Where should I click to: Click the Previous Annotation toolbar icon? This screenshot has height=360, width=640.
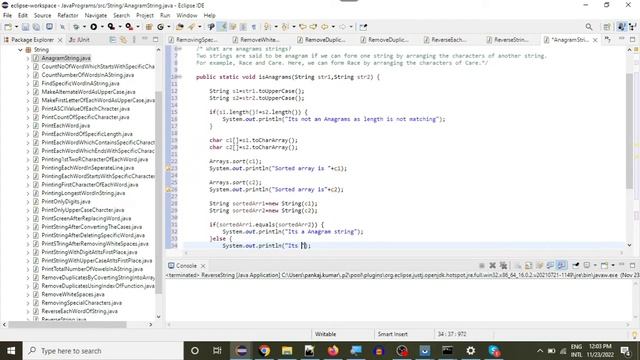click(285, 27)
